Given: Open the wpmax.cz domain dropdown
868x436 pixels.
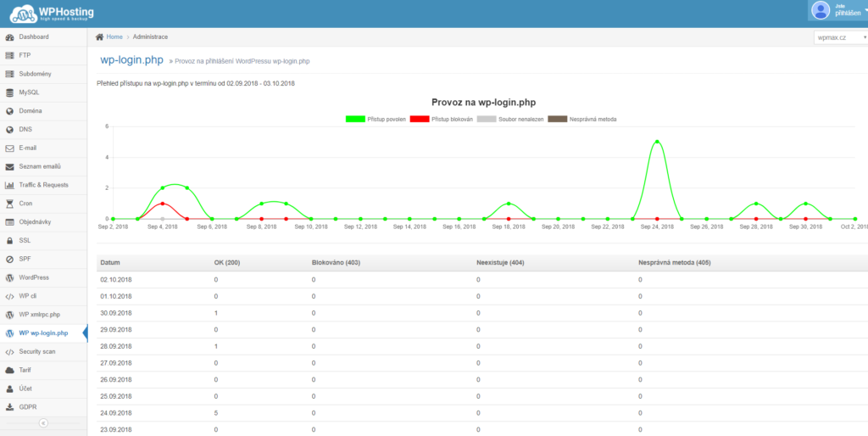Looking at the screenshot, I should tap(841, 37).
